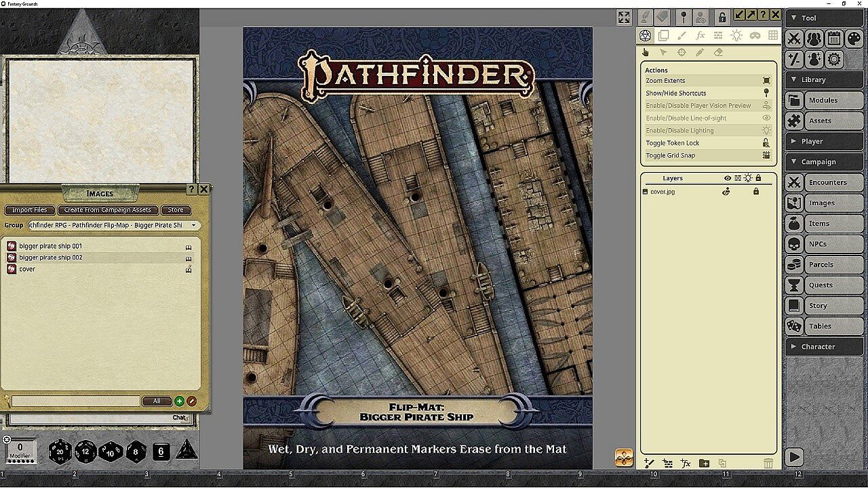Image resolution: width=868 pixels, height=488 pixels.
Task: Click the orange compass pan button
Action: pos(624,457)
